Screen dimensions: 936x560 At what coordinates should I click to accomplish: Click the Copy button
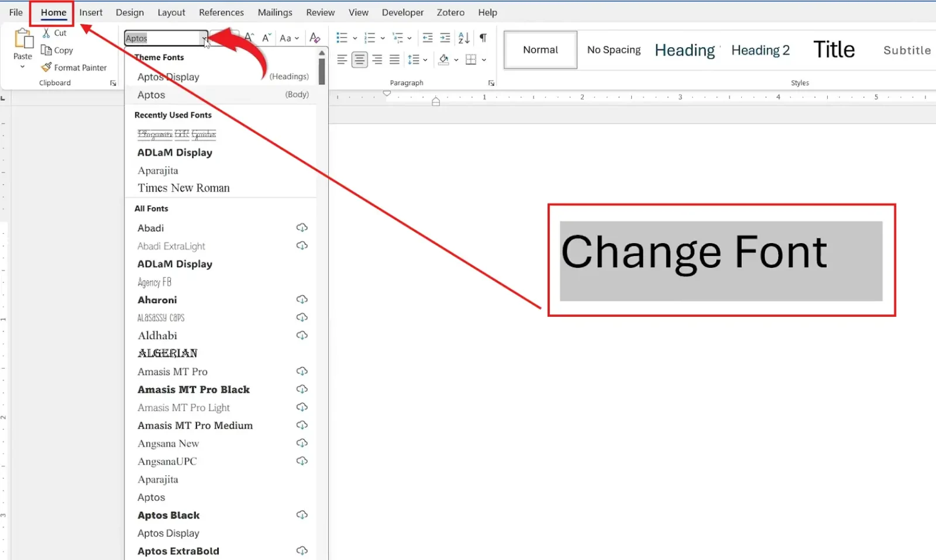(x=57, y=50)
